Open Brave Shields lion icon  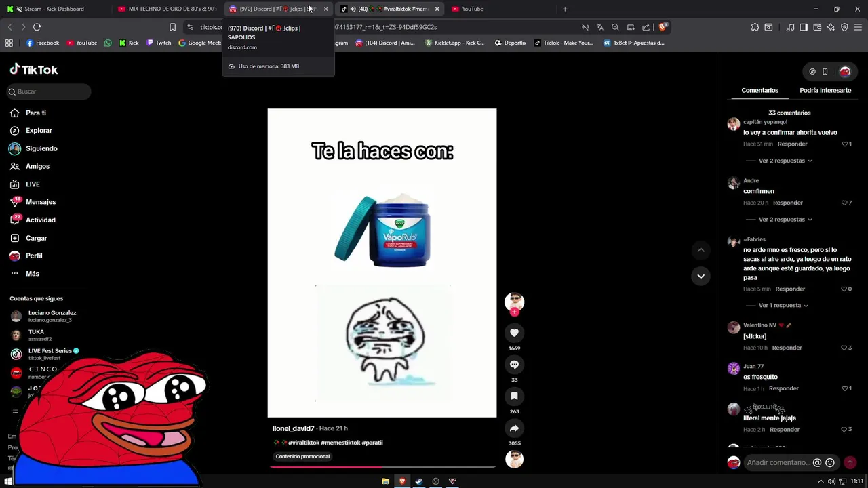point(663,27)
